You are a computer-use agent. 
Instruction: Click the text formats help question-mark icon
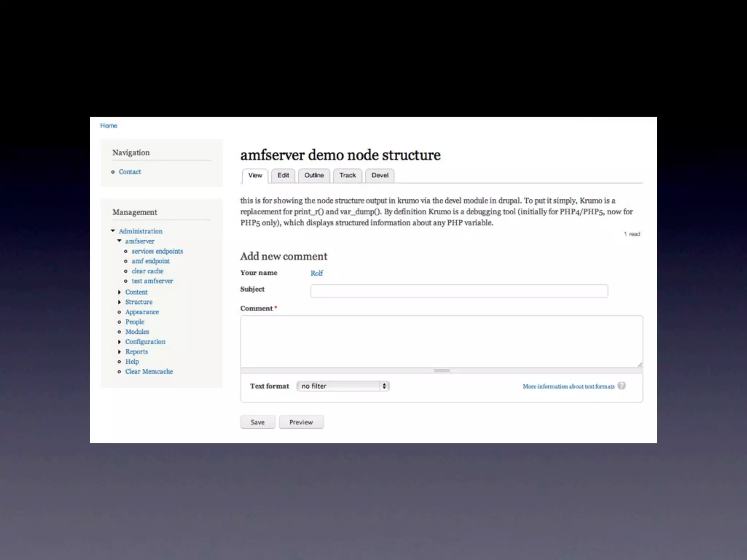622,386
